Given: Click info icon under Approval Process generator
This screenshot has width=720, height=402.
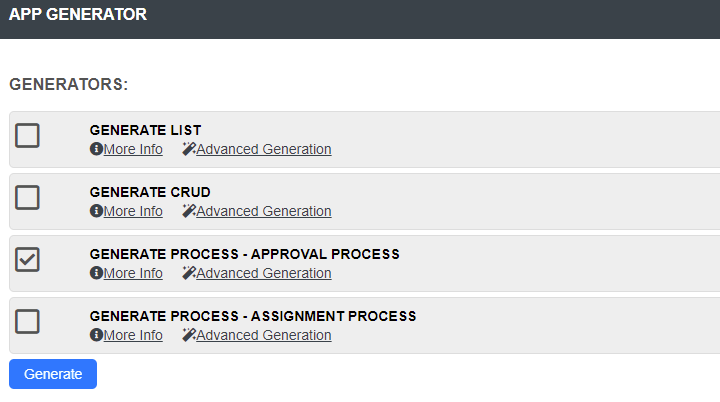Looking at the screenshot, I should (96, 273).
